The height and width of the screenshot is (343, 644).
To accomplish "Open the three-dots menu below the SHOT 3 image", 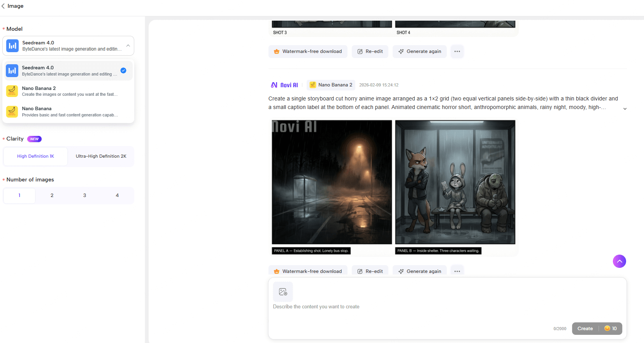I will pos(457,51).
